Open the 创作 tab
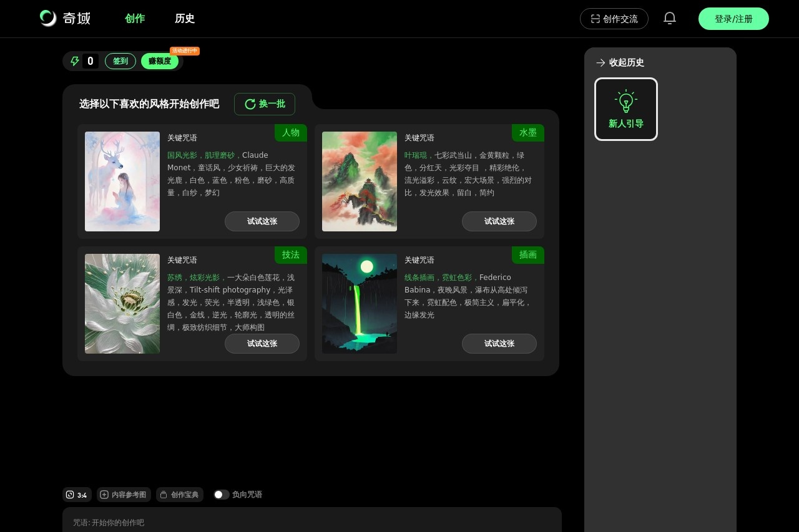The height and width of the screenshot is (532, 799). [x=135, y=19]
